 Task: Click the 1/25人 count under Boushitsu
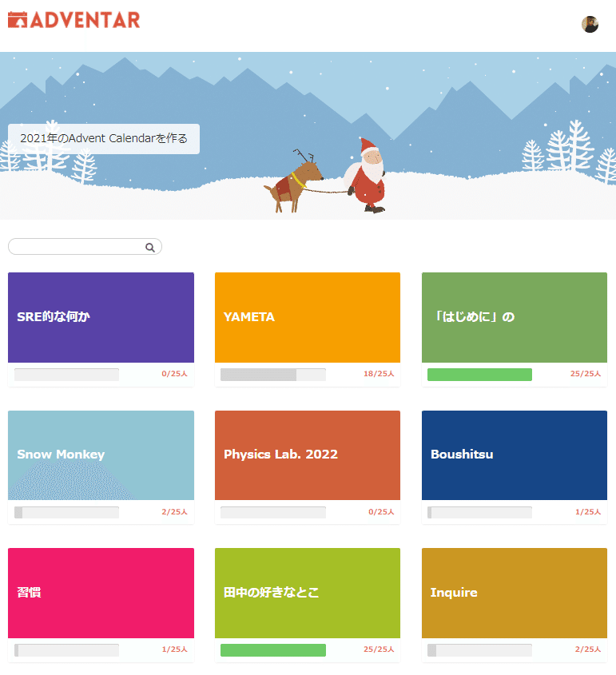(588, 512)
